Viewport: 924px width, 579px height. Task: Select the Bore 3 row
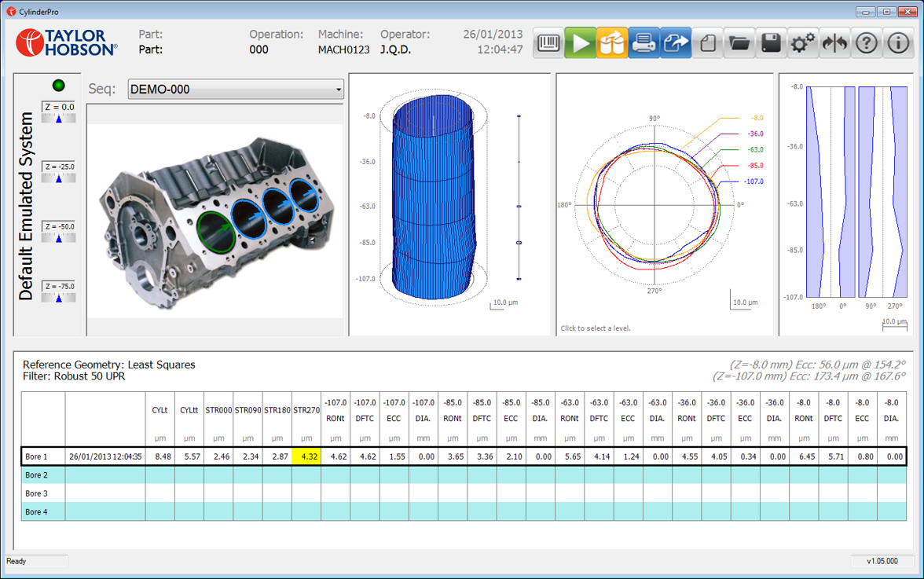[x=464, y=493]
